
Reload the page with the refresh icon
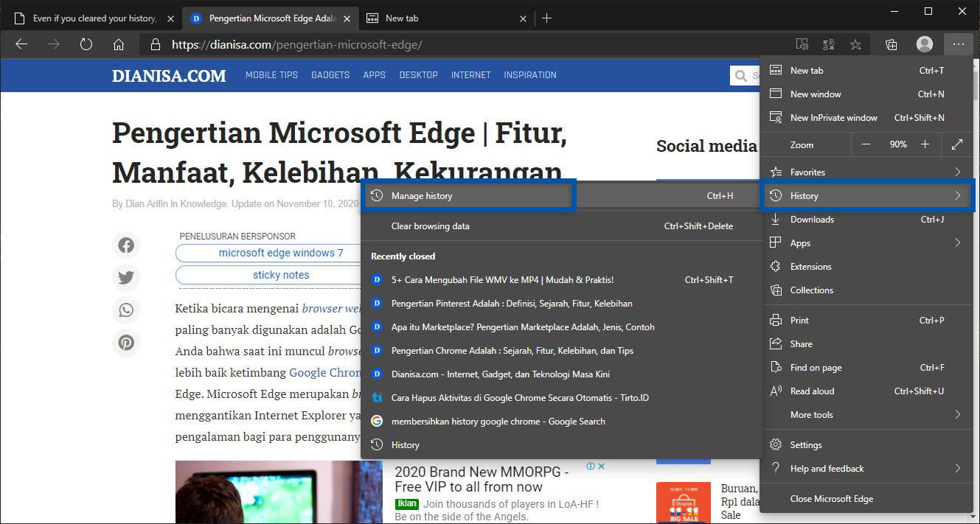tap(86, 44)
